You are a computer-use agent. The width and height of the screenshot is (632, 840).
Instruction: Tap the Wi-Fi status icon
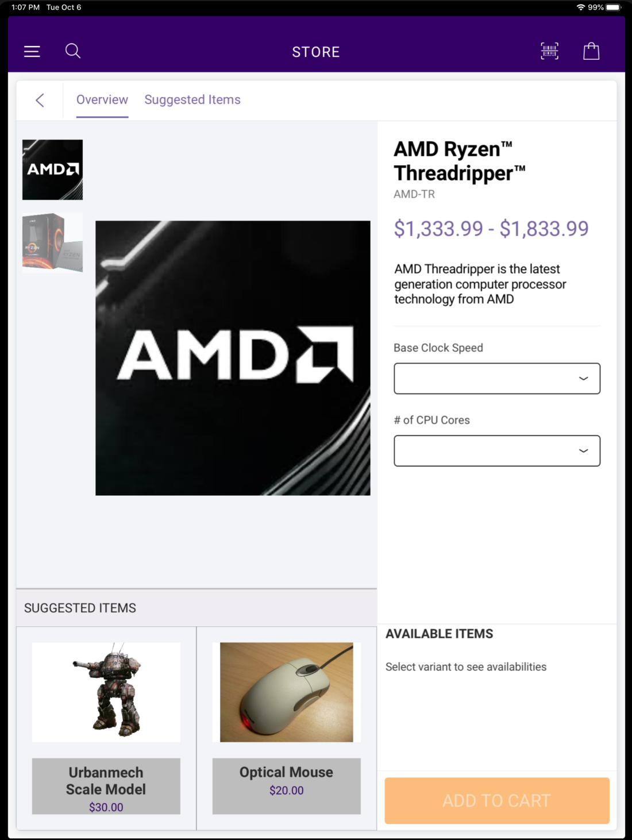coord(581,7)
